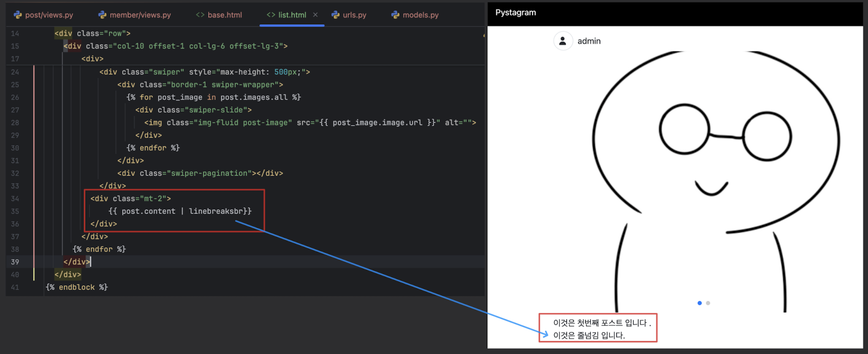Click the Python icon on models.py tab
Screen dimensions: 868x354
point(395,15)
